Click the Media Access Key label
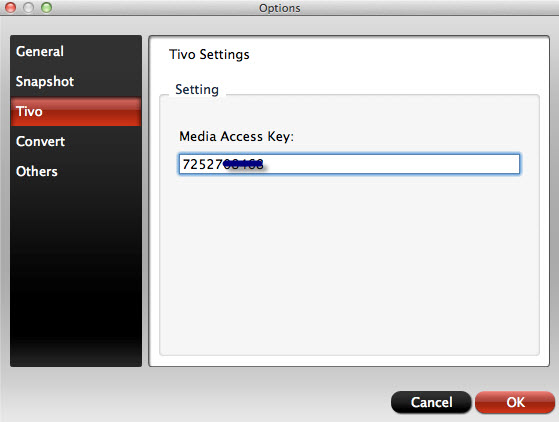This screenshot has width=559, height=422. click(x=236, y=137)
